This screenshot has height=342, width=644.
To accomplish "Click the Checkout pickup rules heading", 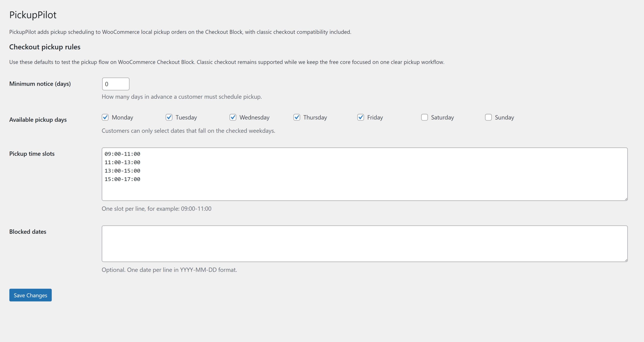I will [45, 47].
